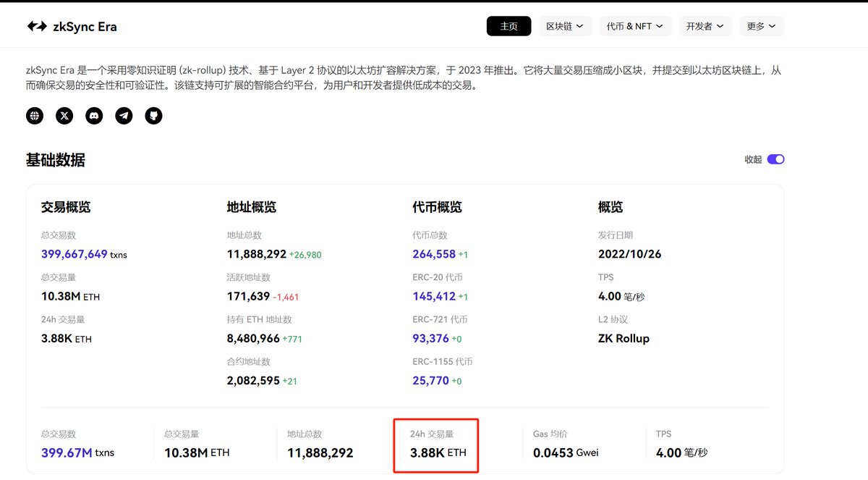This screenshot has height=480, width=868.
Task: Expand the 区块链 dropdown menu
Action: tap(565, 26)
